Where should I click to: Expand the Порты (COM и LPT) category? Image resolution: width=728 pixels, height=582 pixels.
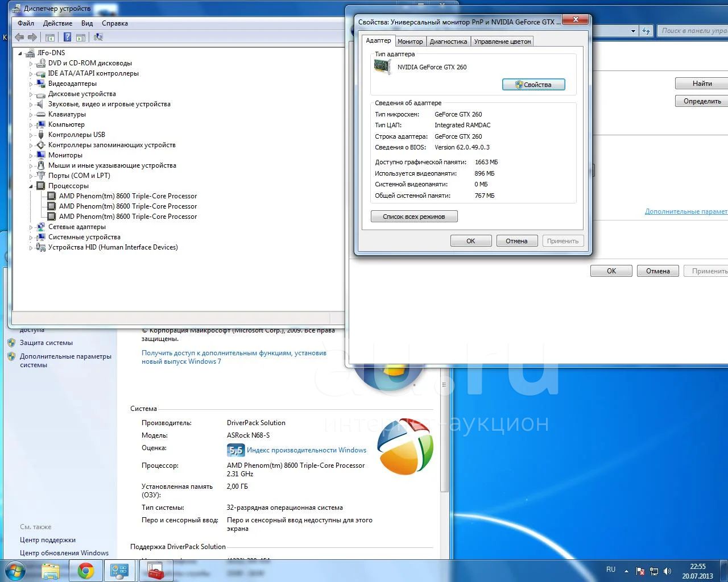click(x=31, y=176)
